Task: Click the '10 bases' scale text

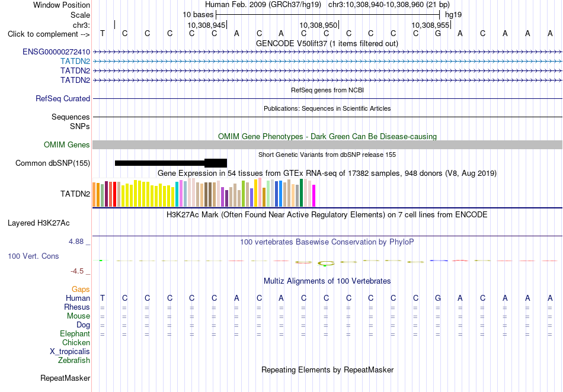Action: click(198, 15)
